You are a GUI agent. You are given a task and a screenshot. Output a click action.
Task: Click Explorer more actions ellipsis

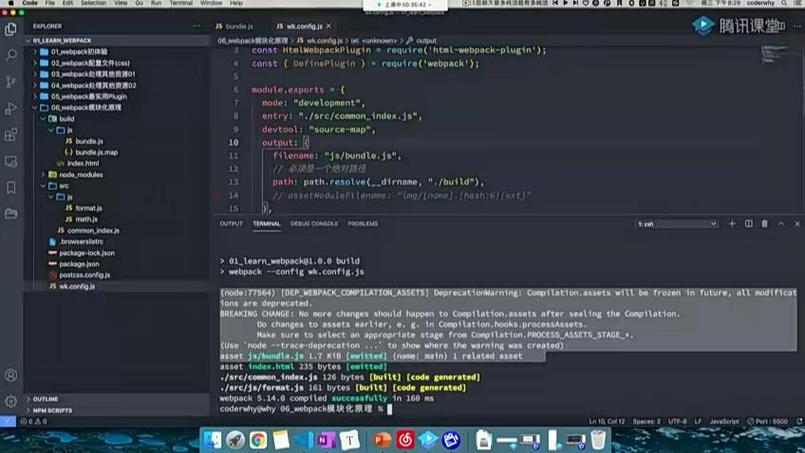click(x=197, y=26)
